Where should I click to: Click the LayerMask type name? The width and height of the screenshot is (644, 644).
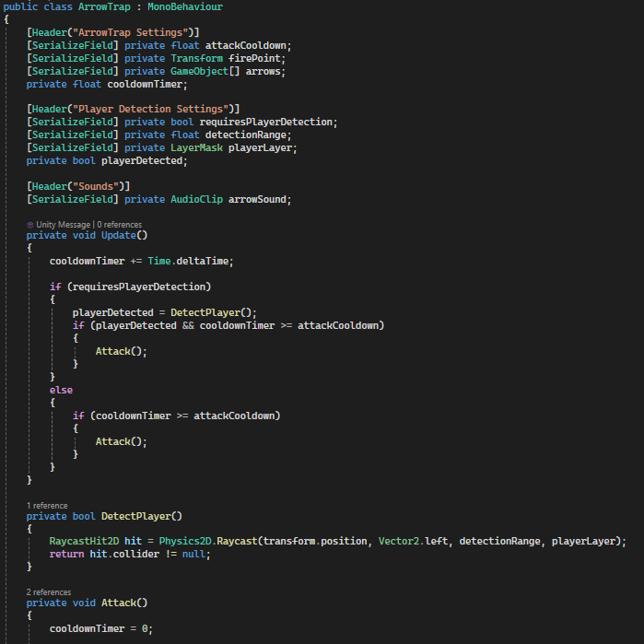(197, 147)
